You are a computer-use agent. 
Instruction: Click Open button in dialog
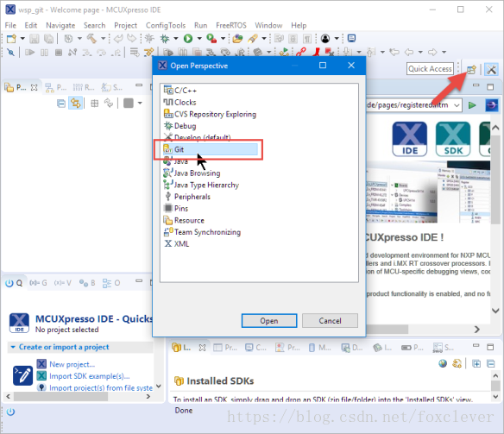(x=269, y=321)
